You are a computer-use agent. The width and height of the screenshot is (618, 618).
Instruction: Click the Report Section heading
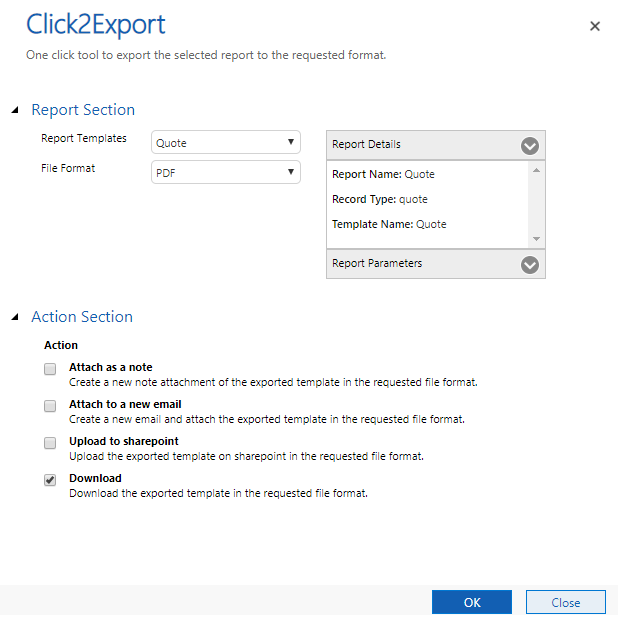[x=83, y=110]
